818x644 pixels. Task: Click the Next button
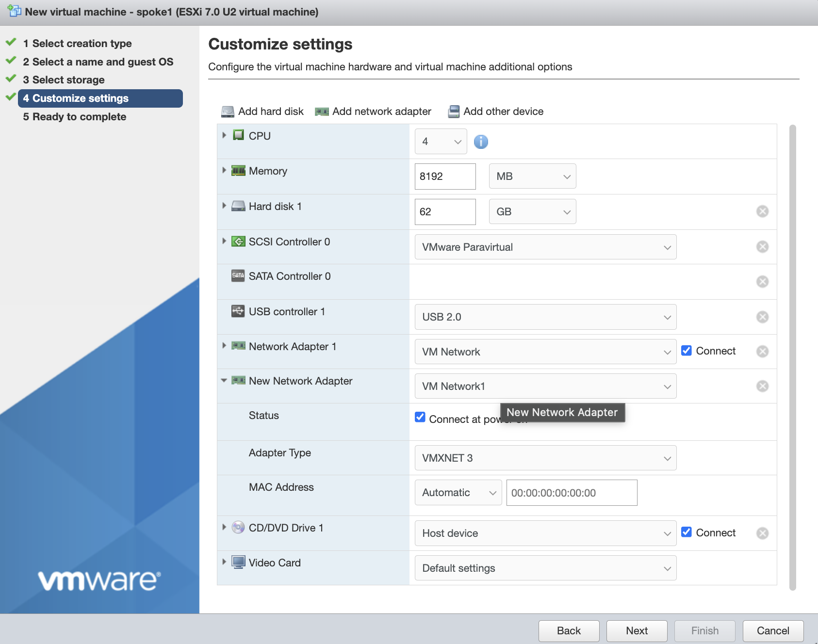coord(637,630)
